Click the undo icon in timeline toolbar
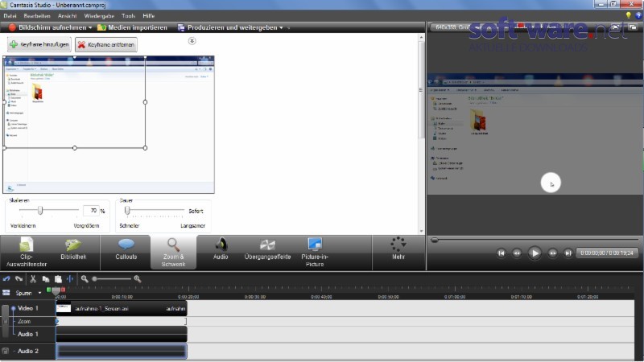 pos(6,279)
